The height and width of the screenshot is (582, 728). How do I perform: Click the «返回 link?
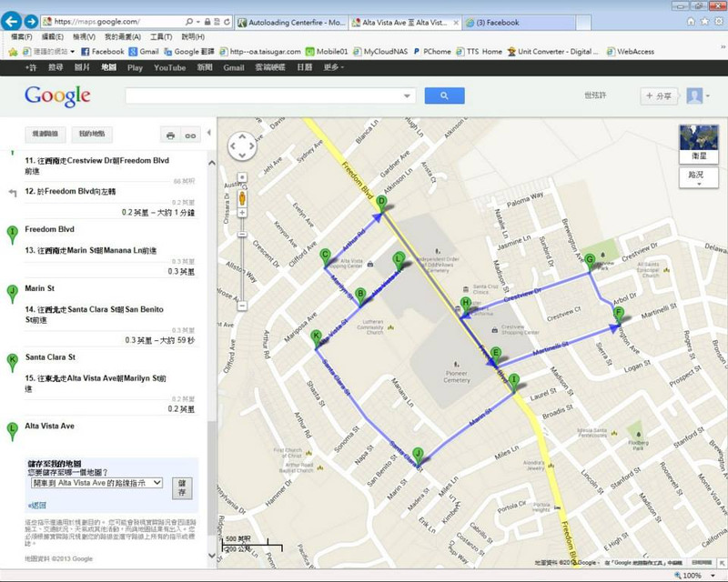pyautogui.click(x=37, y=506)
